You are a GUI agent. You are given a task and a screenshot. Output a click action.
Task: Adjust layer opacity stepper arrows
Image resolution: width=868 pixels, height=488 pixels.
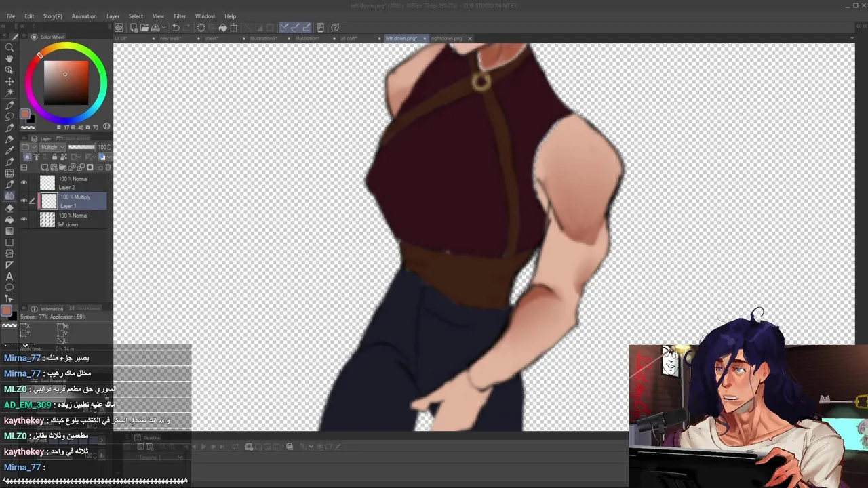[x=109, y=147]
